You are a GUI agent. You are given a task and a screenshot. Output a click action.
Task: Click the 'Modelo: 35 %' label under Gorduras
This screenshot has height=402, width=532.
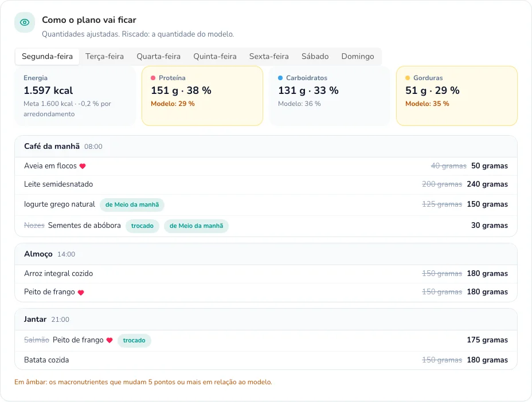[427, 104]
